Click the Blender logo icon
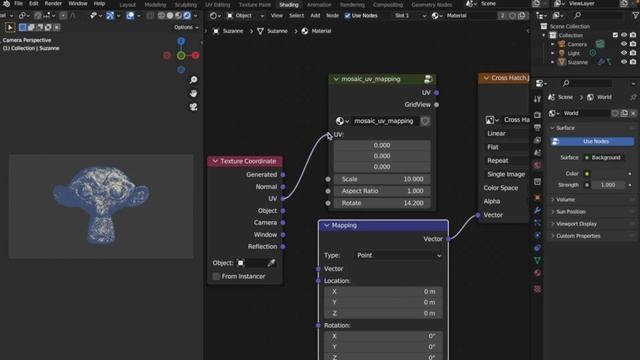Screen dimensions: 640x360 (x=6, y=4)
